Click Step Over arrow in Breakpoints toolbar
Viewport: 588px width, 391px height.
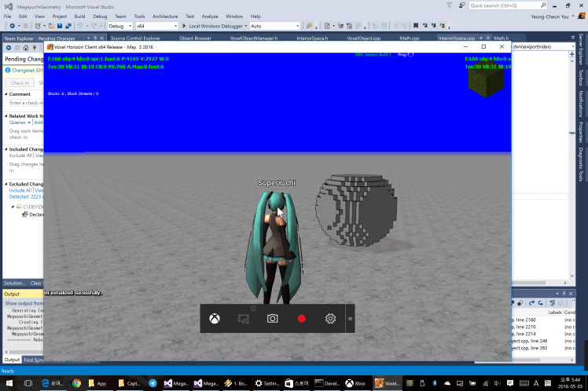[531, 303]
